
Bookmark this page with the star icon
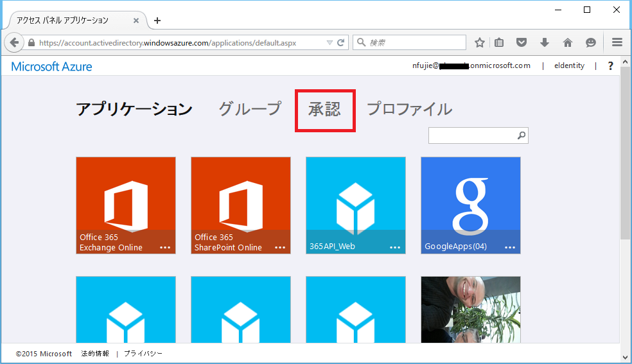(x=479, y=42)
